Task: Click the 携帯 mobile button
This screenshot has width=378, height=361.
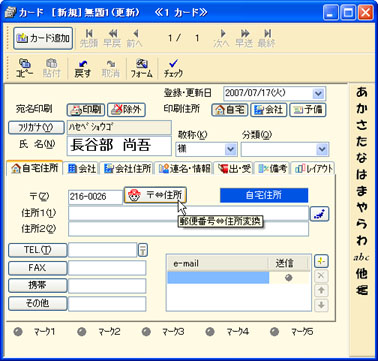Action: [38, 286]
